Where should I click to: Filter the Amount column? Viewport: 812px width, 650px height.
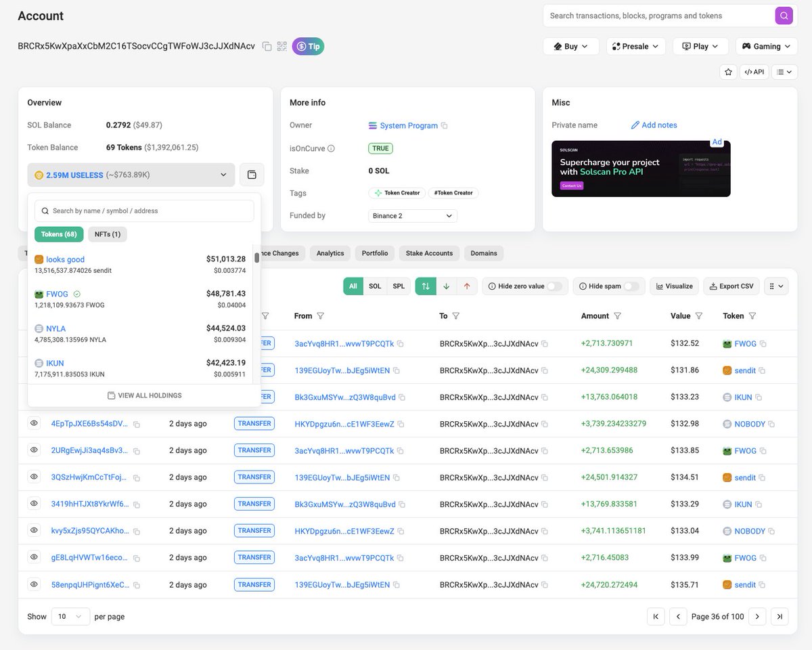pyautogui.click(x=618, y=316)
